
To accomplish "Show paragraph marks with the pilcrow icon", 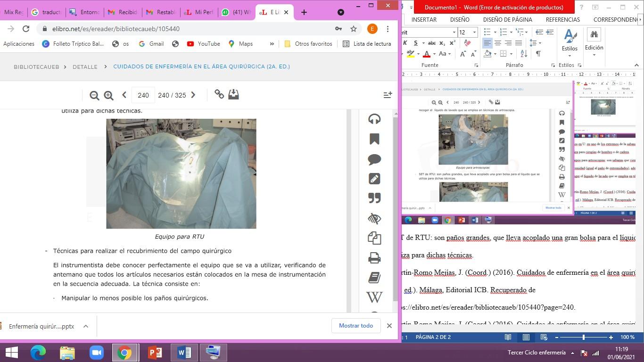I will (538, 54).
